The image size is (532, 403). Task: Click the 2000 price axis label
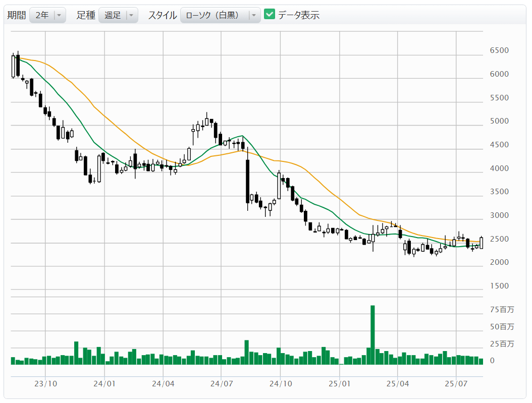(499, 262)
